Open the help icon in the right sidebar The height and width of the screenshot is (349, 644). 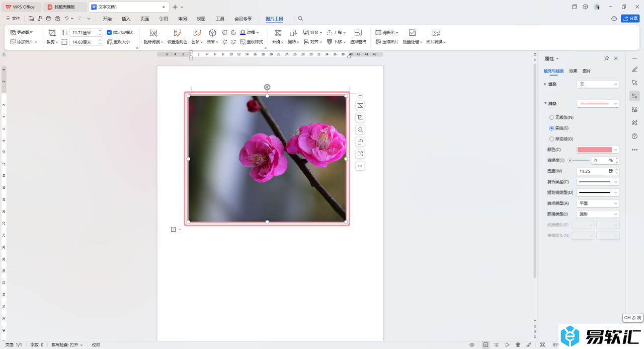(x=634, y=136)
